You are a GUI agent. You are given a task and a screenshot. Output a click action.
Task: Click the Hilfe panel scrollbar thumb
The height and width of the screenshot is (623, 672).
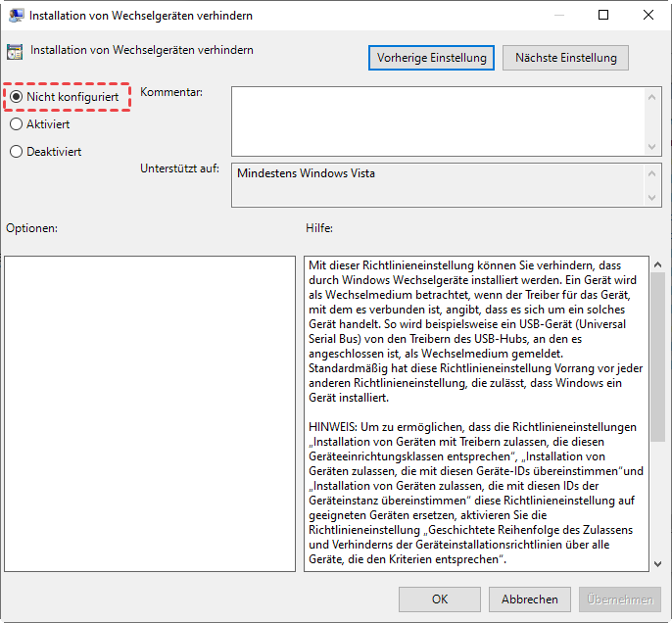click(x=658, y=357)
